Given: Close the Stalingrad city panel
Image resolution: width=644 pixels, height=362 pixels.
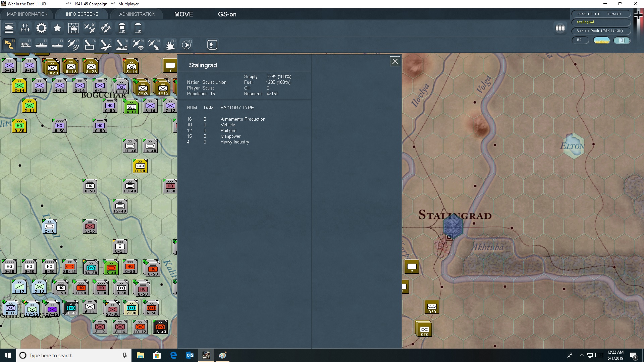Looking at the screenshot, I should pos(395,61).
